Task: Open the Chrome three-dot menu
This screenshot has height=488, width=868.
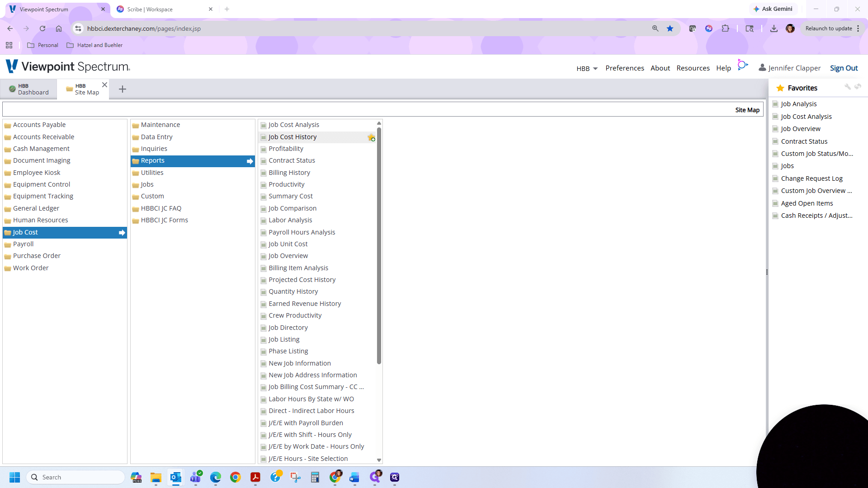Action: (858, 28)
